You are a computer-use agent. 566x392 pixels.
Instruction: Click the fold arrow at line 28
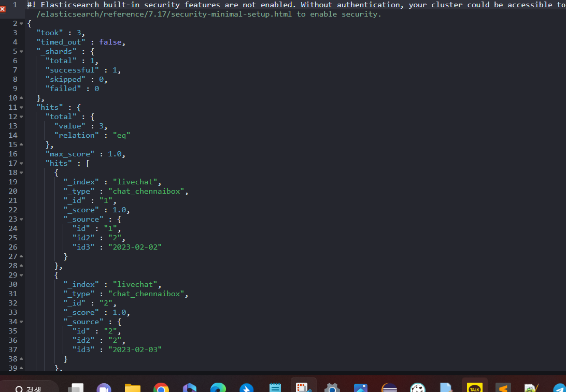pyautogui.click(x=21, y=266)
